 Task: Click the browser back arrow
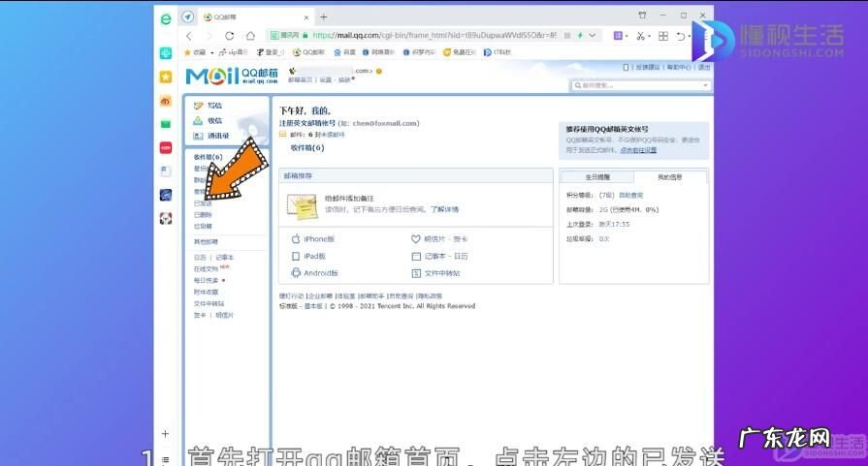(x=189, y=36)
